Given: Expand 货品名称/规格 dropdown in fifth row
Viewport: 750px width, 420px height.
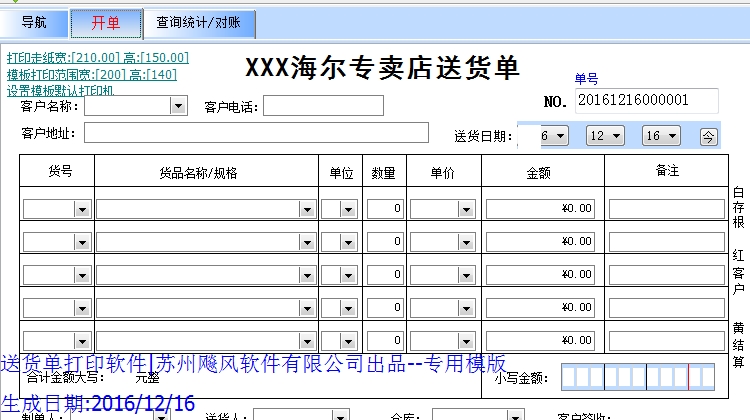Looking at the screenshot, I should pyautogui.click(x=307, y=341).
